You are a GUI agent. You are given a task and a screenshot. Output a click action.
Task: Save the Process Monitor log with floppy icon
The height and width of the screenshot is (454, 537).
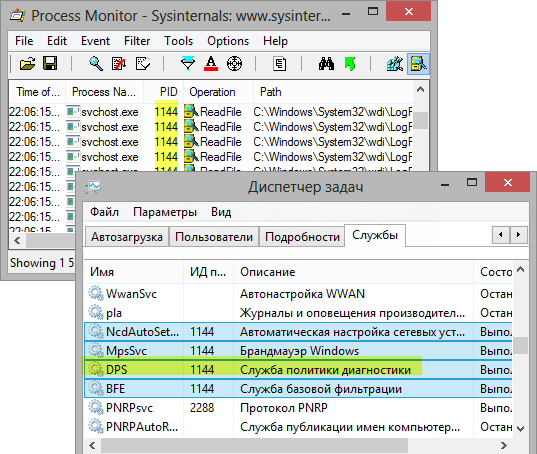tap(50, 64)
